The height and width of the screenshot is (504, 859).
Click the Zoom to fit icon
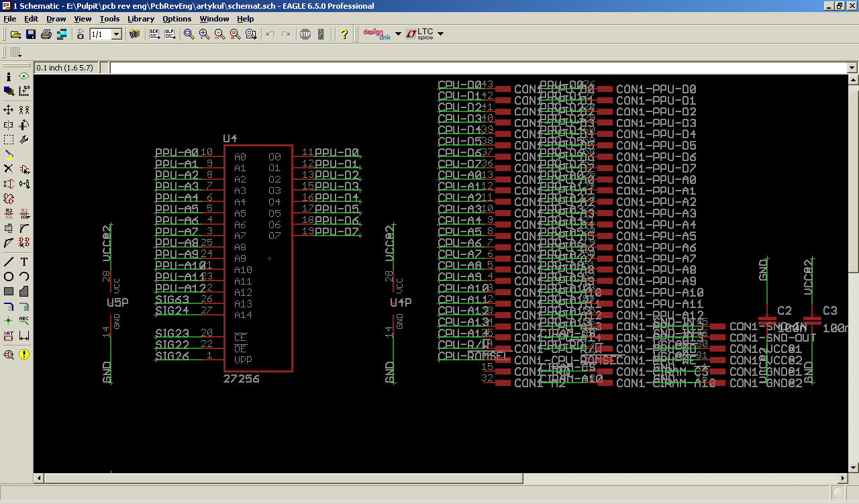[189, 34]
